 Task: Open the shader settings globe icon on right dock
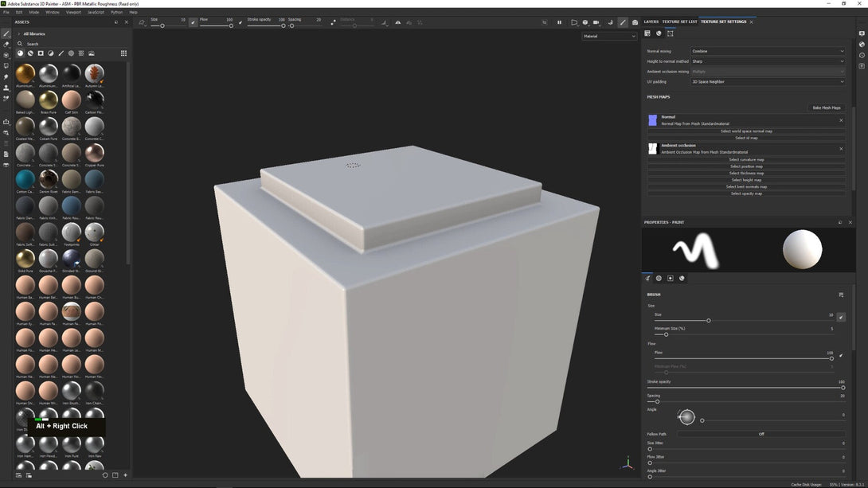(x=862, y=45)
